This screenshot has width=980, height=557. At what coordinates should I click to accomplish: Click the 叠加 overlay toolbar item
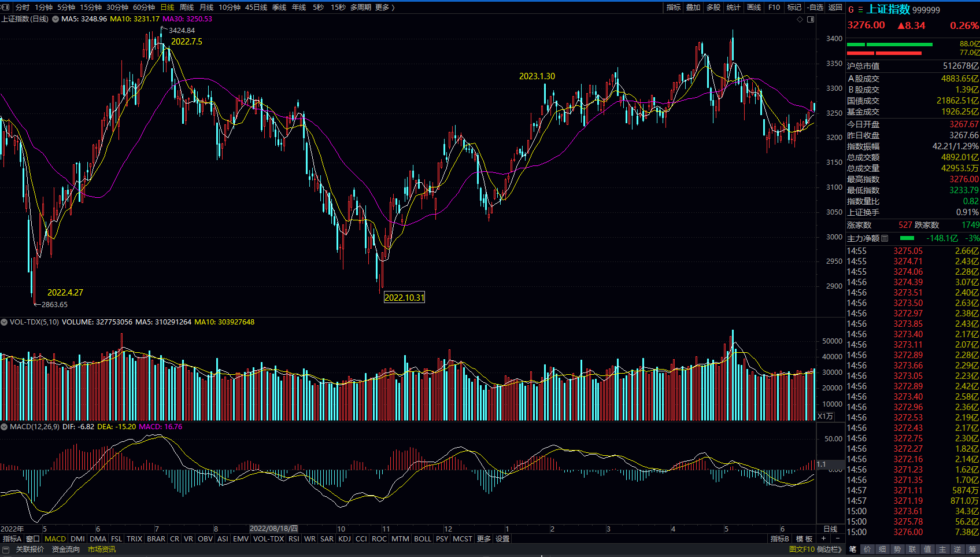tap(693, 8)
